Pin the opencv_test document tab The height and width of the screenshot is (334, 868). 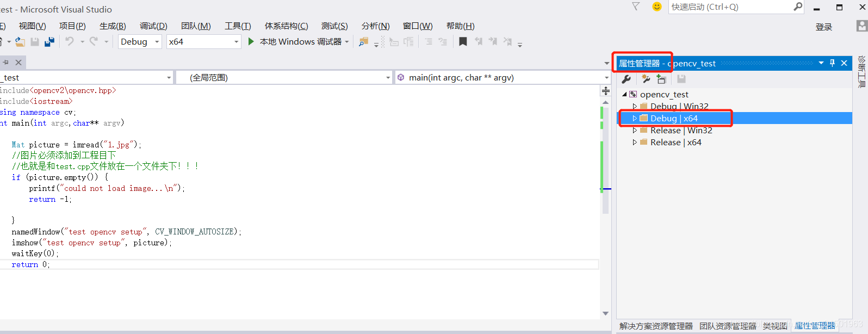(x=5, y=63)
